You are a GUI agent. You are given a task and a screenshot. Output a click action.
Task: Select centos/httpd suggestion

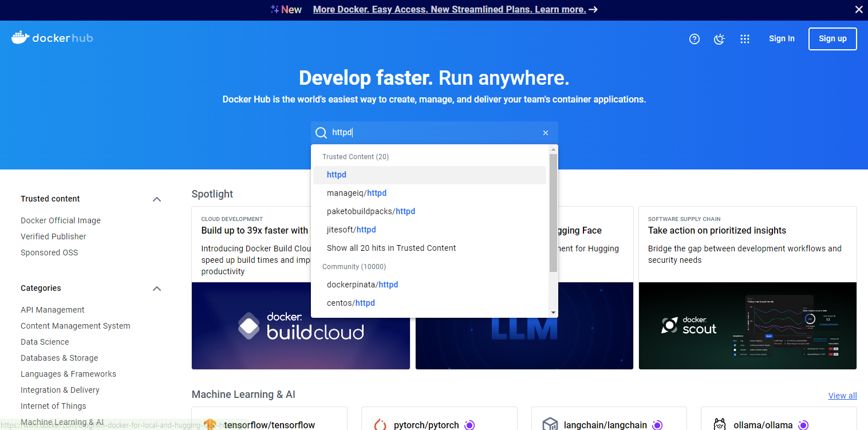tap(429, 303)
